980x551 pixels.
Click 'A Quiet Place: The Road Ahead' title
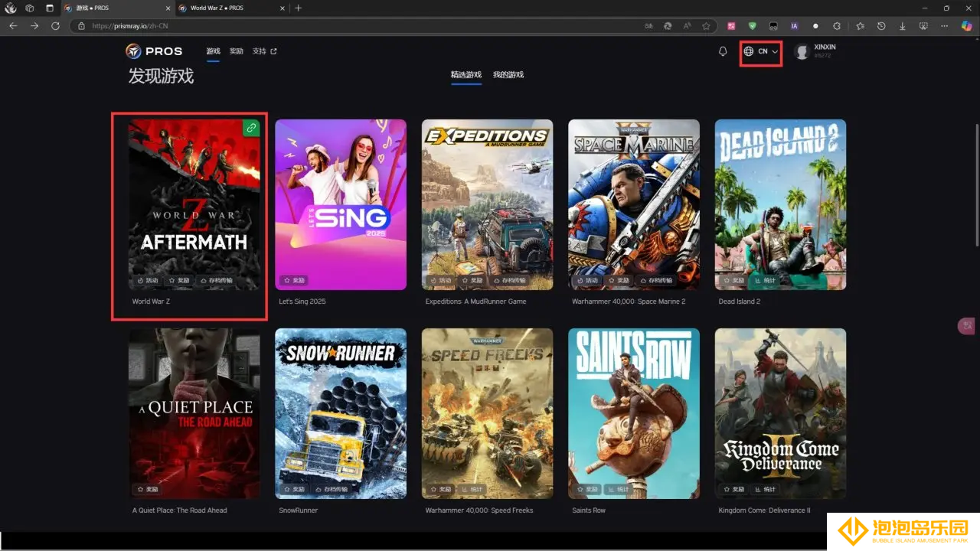(x=180, y=510)
